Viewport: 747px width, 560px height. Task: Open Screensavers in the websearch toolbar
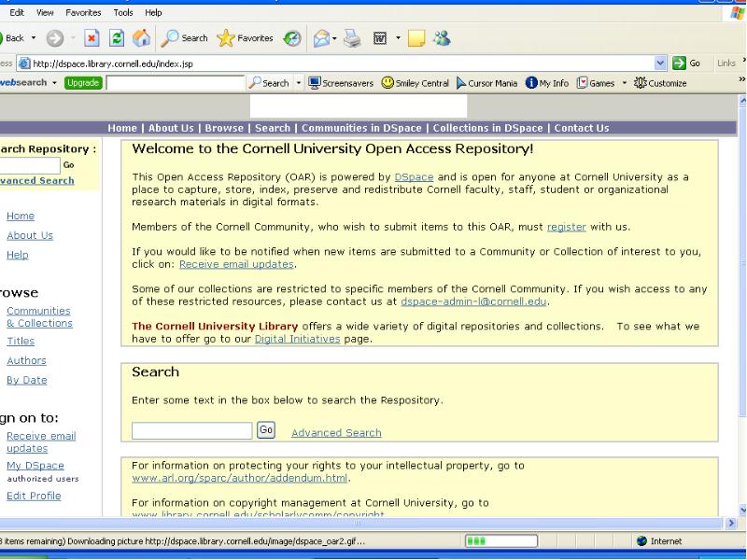tap(341, 83)
